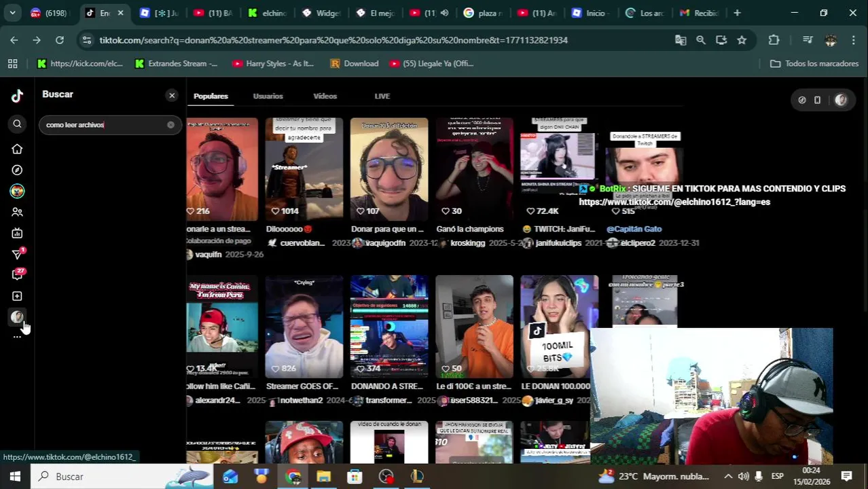The image size is (868, 489).
Task: Switch to the Videos tab
Action: (x=325, y=96)
